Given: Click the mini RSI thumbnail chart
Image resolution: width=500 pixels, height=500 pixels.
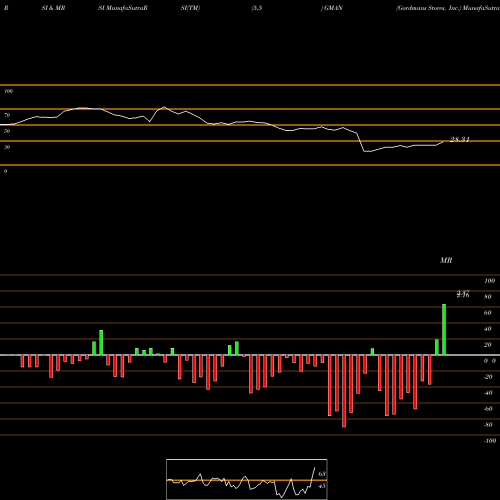Looking at the screenshot, I should tap(247, 479).
